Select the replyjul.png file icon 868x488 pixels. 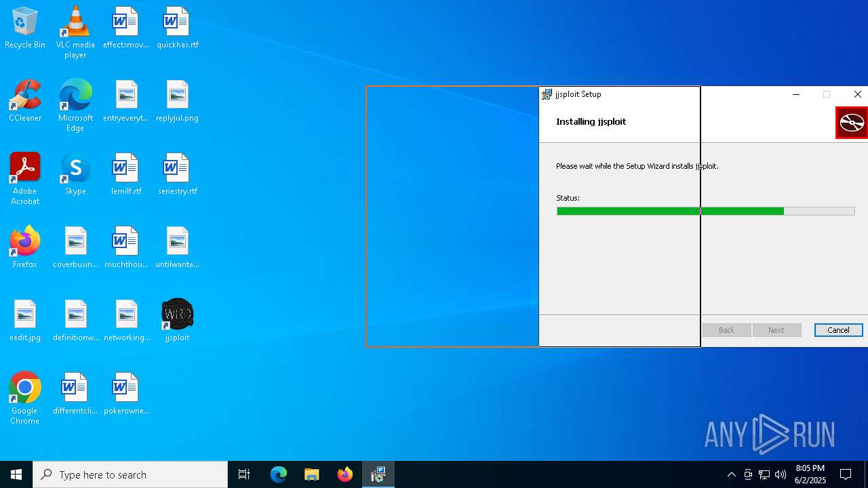point(177,102)
